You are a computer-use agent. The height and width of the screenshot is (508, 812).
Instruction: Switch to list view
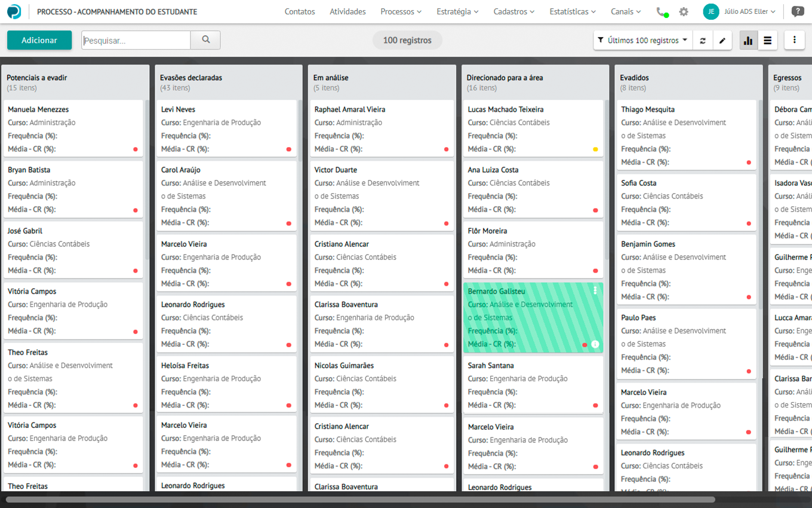pyautogui.click(x=768, y=41)
